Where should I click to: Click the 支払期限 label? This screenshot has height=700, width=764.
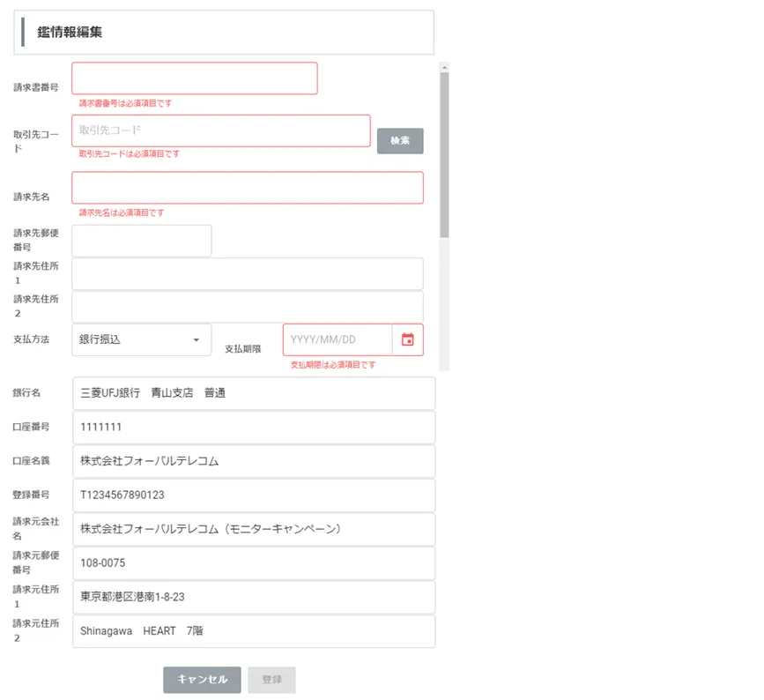tap(242, 349)
